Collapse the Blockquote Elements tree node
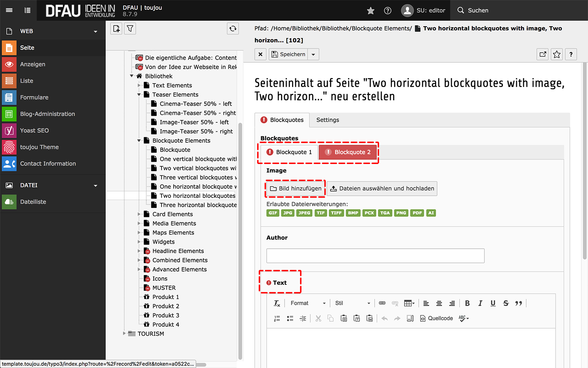This screenshot has width=588, height=368. click(x=139, y=140)
